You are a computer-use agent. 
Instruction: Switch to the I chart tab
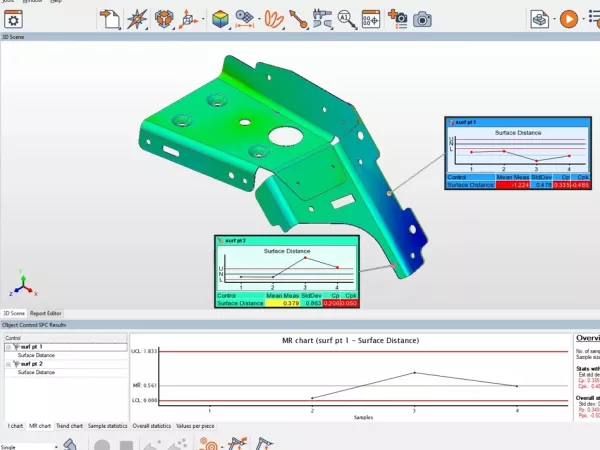[16, 426]
